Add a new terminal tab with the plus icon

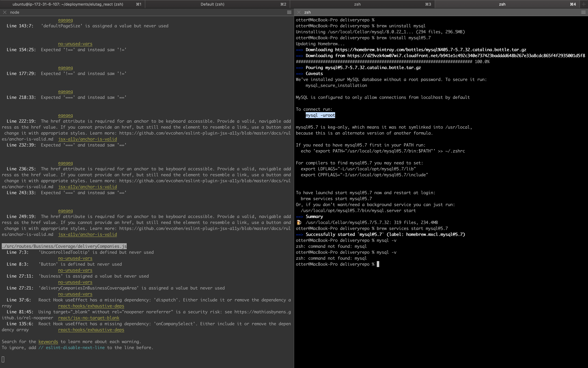pyautogui.click(x=584, y=4)
